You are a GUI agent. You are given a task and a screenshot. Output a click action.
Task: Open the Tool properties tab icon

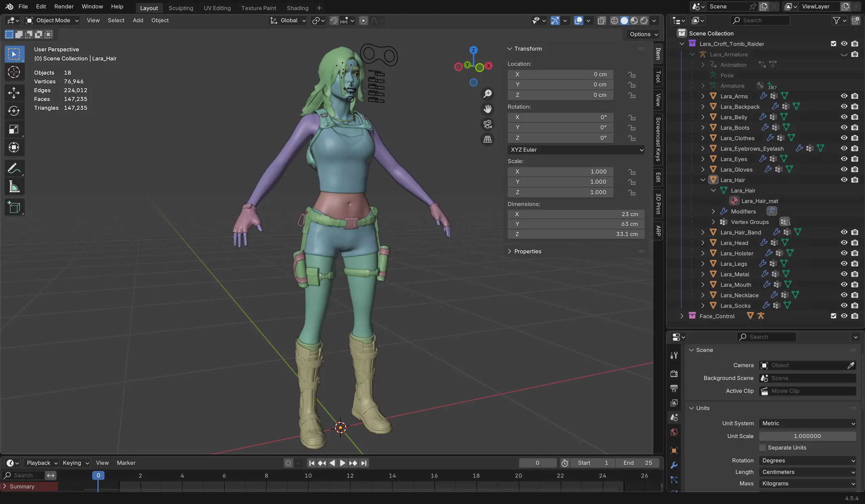click(x=674, y=355)
